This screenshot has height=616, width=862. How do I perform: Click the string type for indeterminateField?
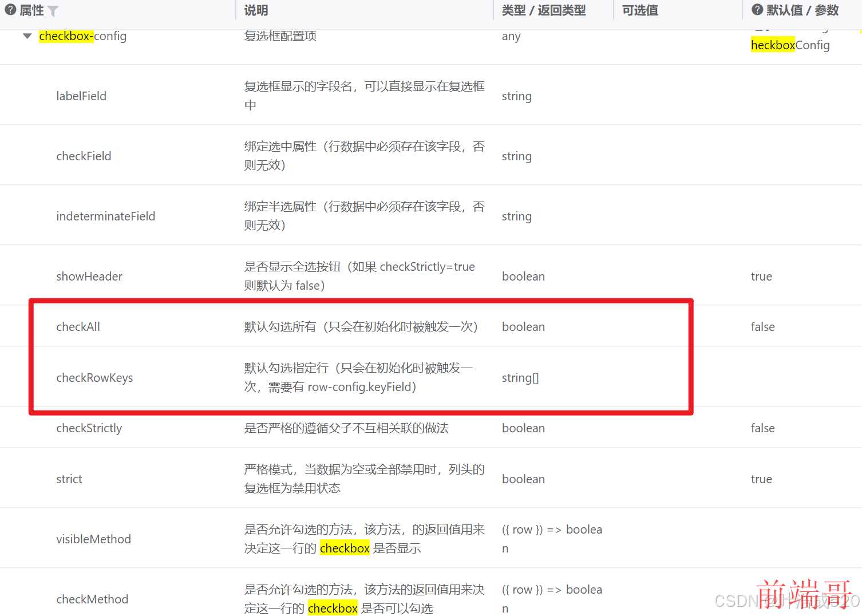pyautogui.click(x=517, y=216)
